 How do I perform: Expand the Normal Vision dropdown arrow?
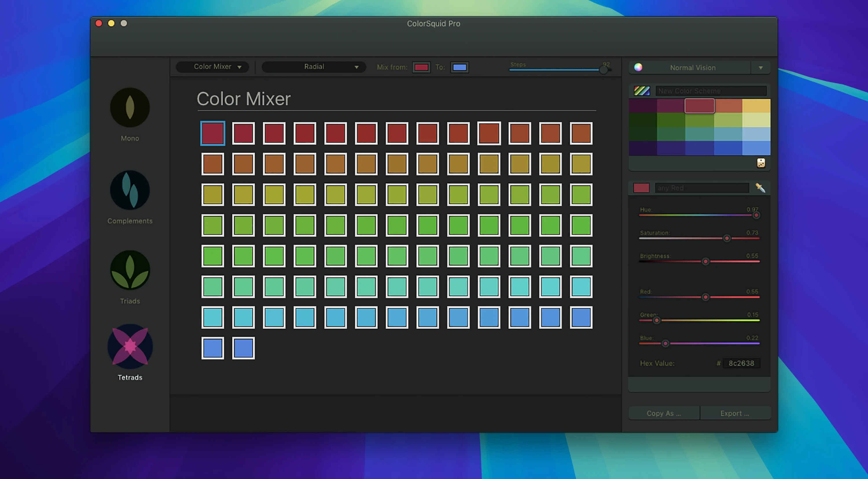pyautogui.click(x=760, y=68)
